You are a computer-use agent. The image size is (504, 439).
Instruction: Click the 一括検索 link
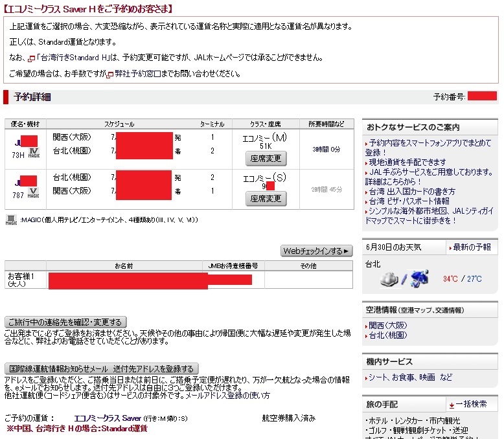coord(471,404)
